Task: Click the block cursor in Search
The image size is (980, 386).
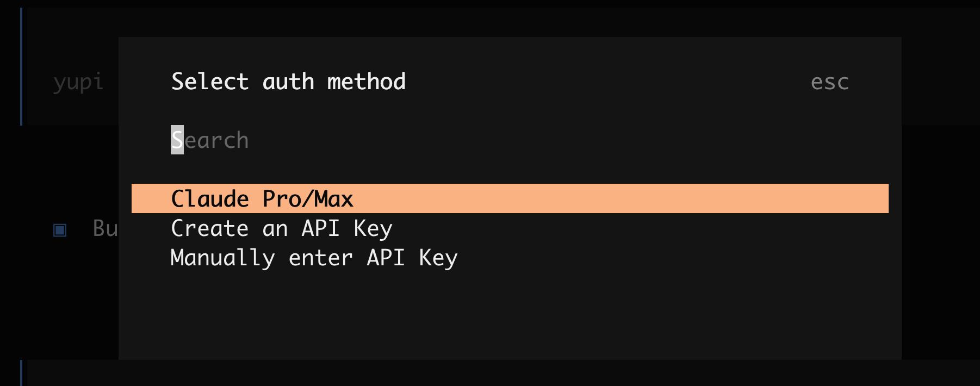Action: click(x=177, y=140)
